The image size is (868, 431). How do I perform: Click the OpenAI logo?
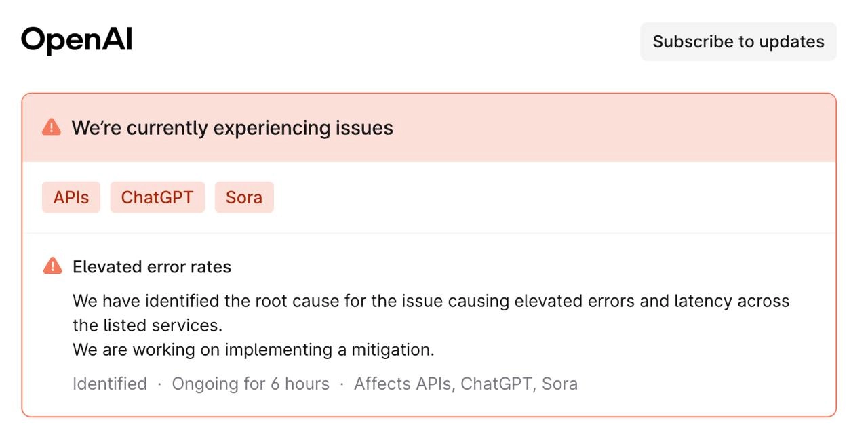coord(77,41)
